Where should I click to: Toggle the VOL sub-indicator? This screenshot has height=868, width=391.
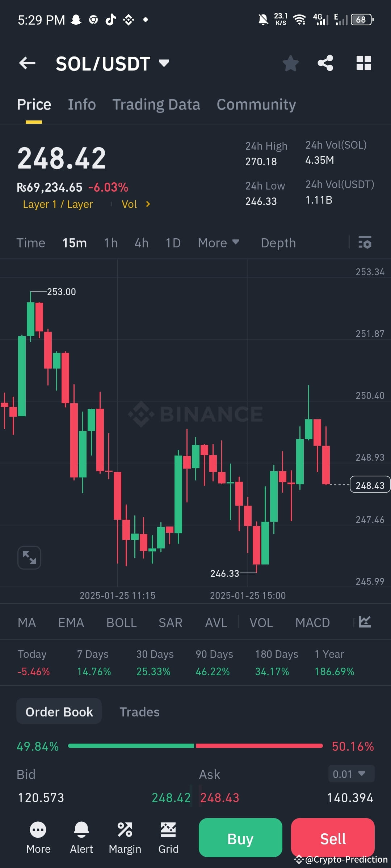[x=261, y=622]
